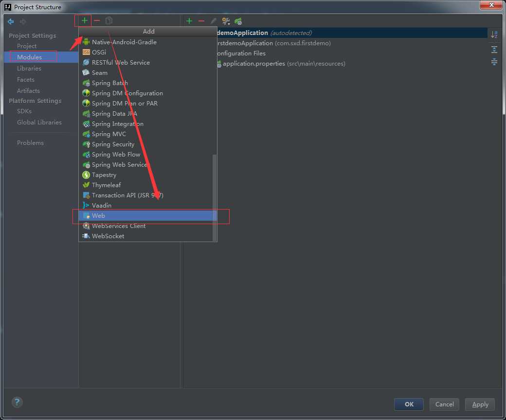Close the Project Structure dialog
This screenshot has width=506, height=420.
491,5
